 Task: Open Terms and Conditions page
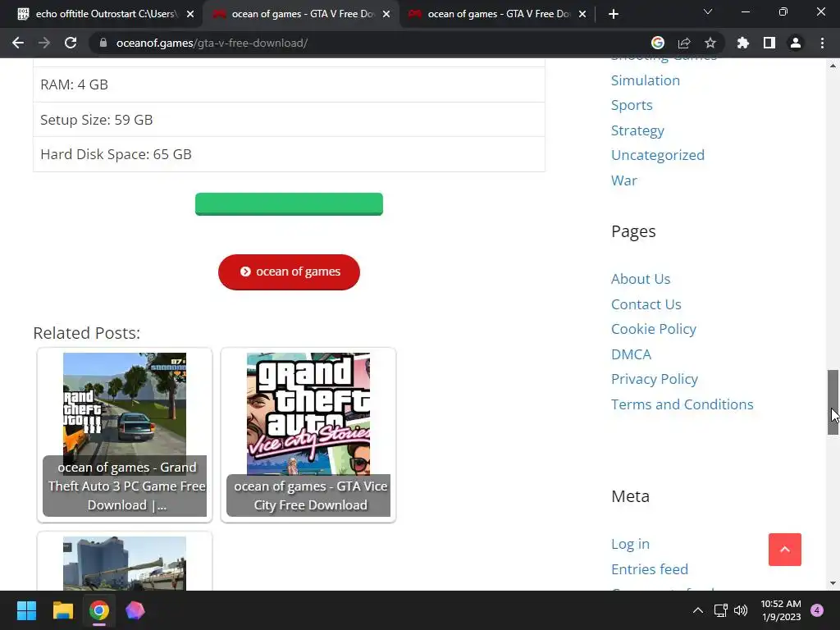click(682, 404)
